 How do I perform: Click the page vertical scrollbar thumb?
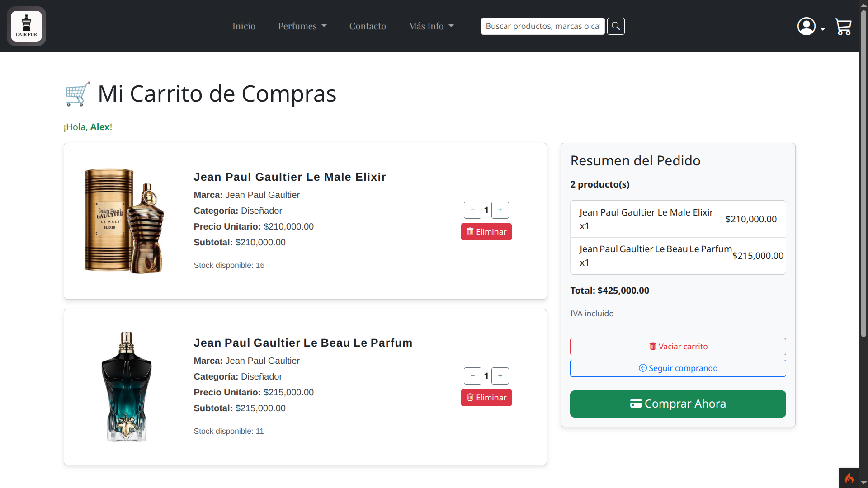tap(863, 174)
